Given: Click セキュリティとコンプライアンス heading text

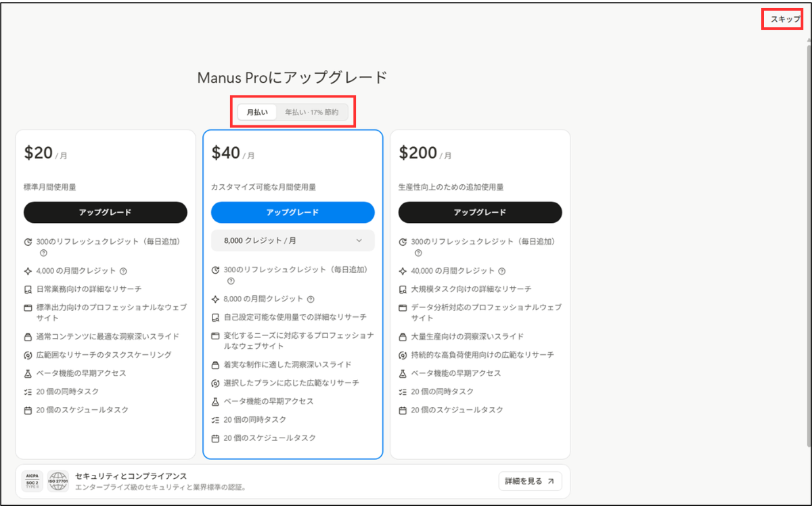Looking at the screenshot, I should click(x=131, y=476).
